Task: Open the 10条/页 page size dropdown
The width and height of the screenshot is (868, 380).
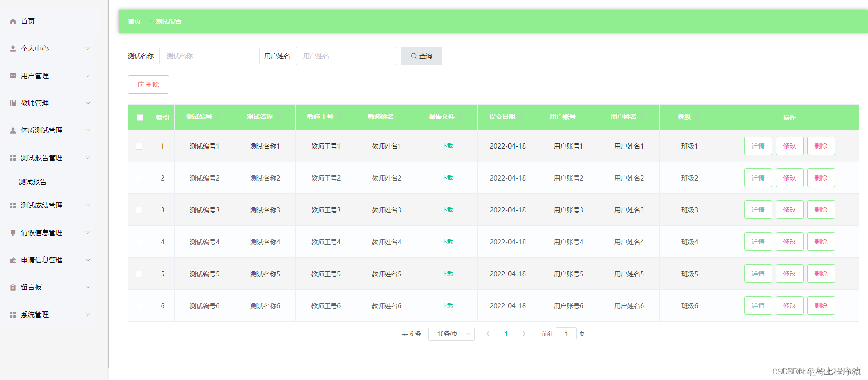Action: coord(451,334)
